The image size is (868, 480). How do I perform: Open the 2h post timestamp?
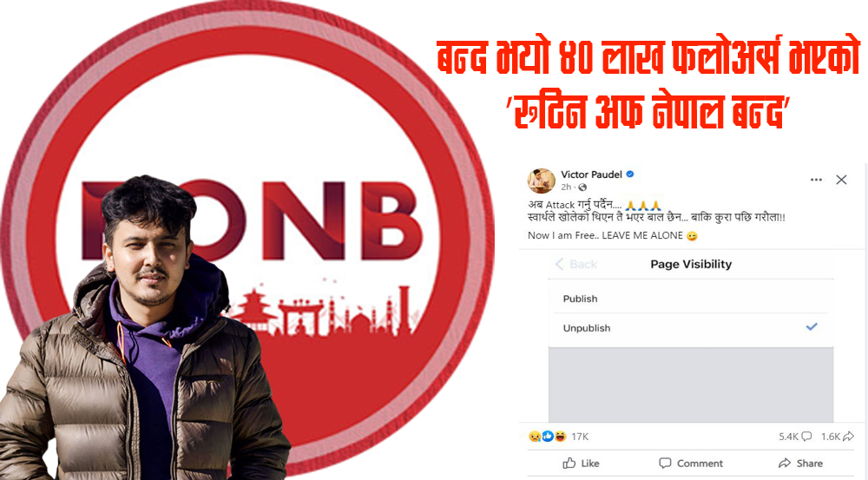click(x=566, y=187)
